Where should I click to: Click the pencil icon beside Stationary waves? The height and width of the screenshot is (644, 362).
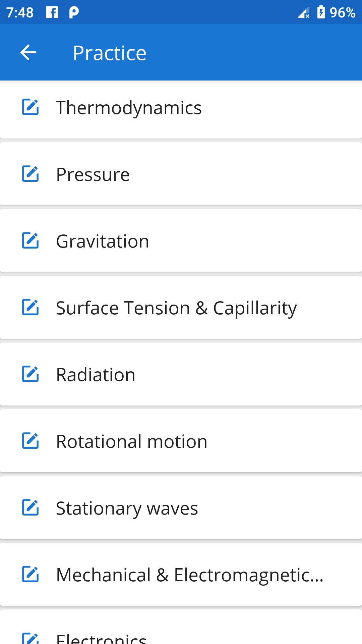click(31, 508)
